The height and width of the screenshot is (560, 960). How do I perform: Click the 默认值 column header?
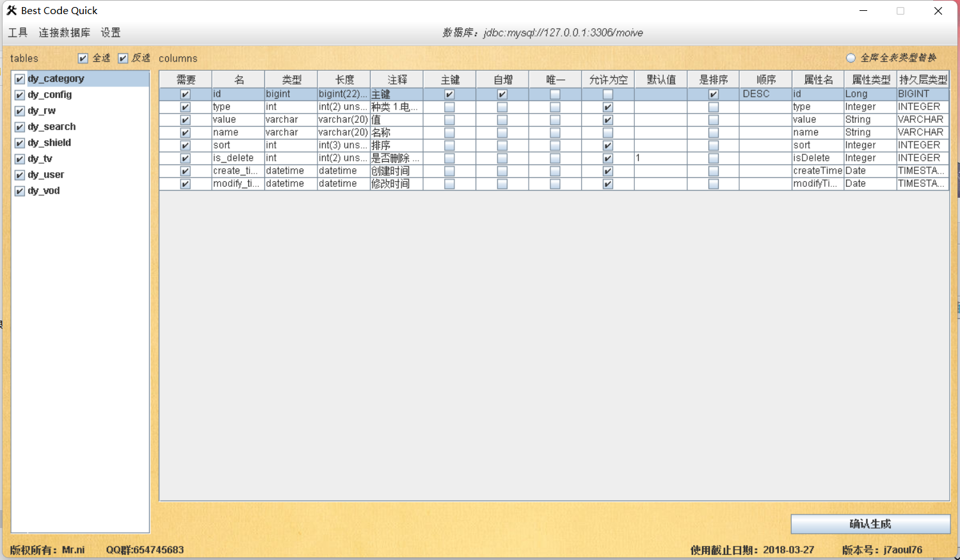(x=661, y=79)
